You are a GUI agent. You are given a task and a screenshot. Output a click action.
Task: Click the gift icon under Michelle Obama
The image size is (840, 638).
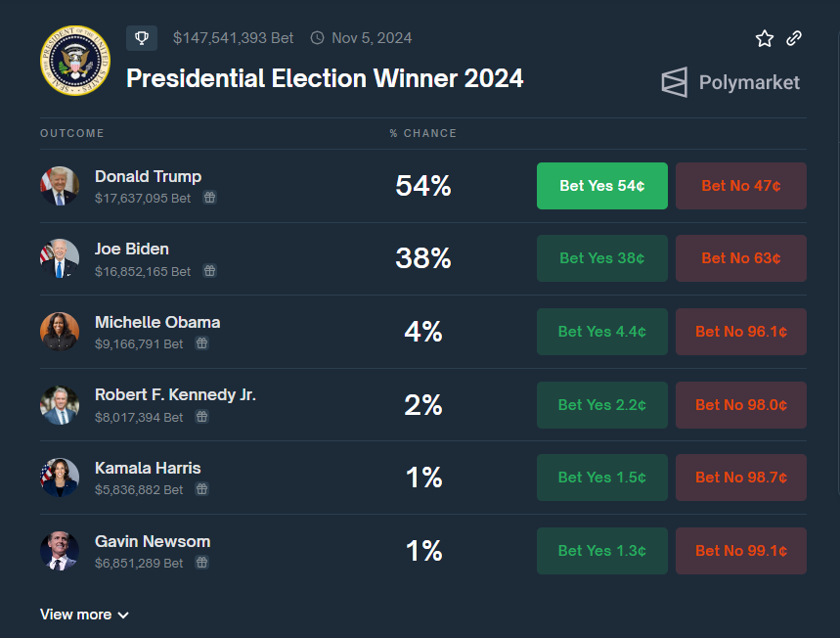201,343
